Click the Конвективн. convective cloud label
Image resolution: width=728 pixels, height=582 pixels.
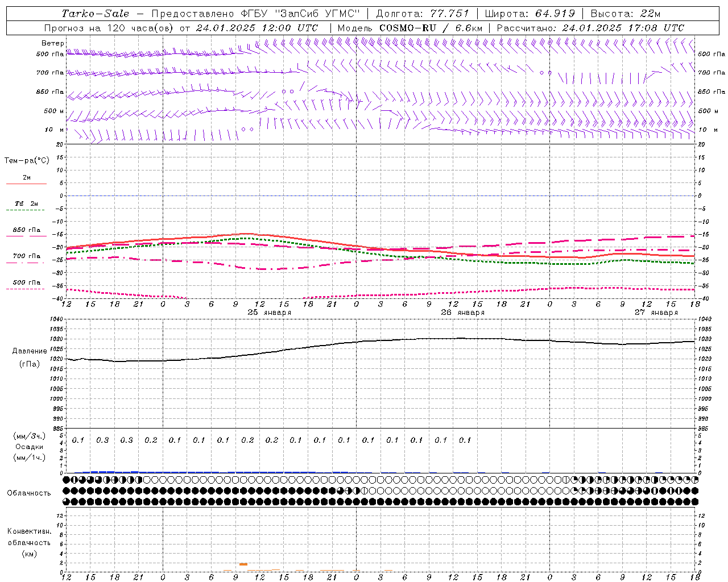30,531
